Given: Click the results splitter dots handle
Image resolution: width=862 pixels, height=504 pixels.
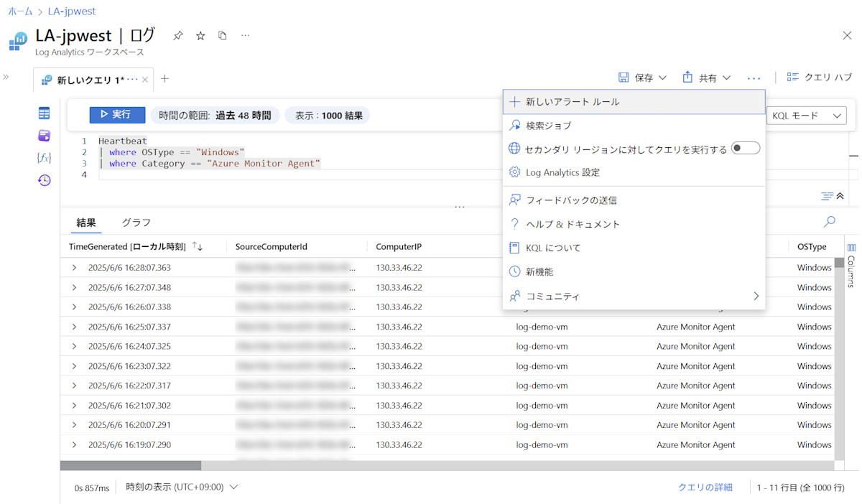Looking at the screenshot, I should (460, 207).
